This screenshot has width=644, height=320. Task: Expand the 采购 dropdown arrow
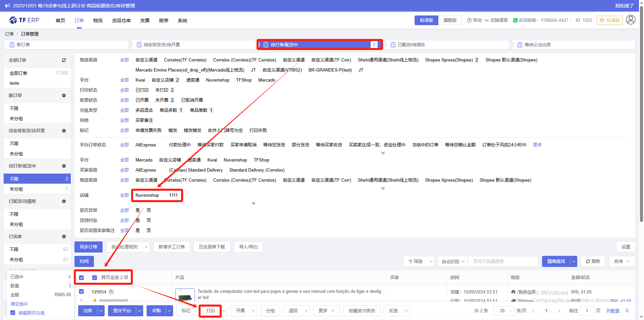169,311
